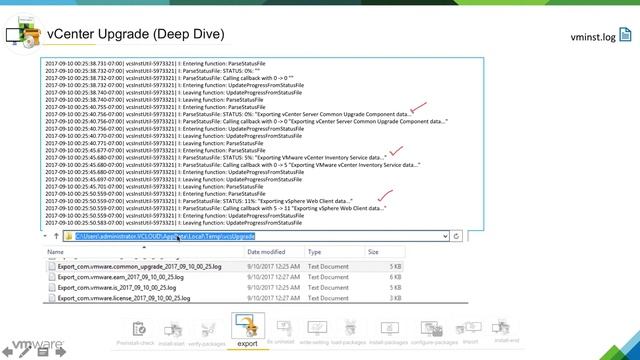Refresh the vcsUpgrade folder view
The width and height of the screenshot is (640, 360).
coord(456,236)
